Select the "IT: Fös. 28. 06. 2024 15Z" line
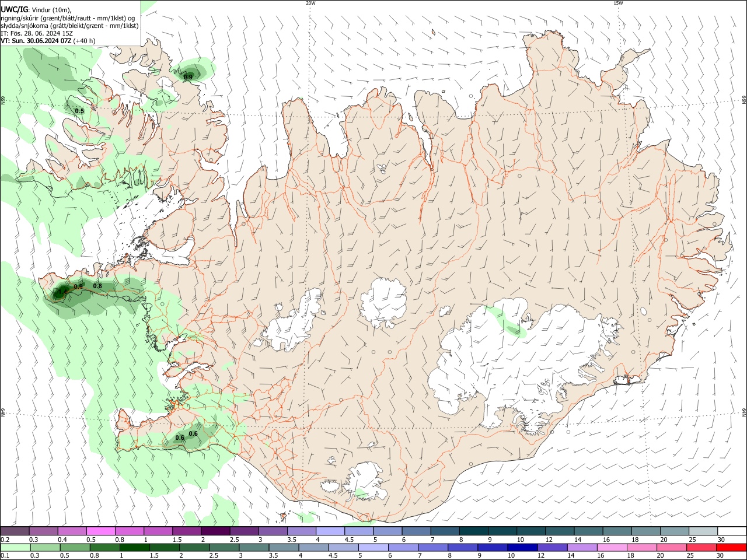 tap(36, 33)
